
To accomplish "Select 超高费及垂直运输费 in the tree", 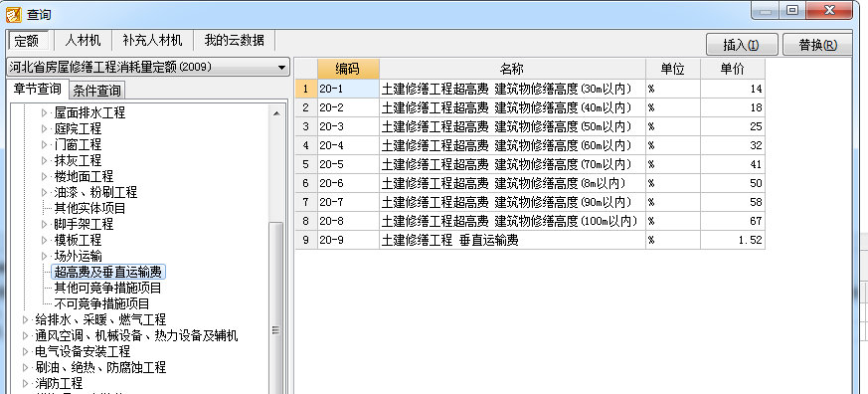I will (x=108, y=272).
